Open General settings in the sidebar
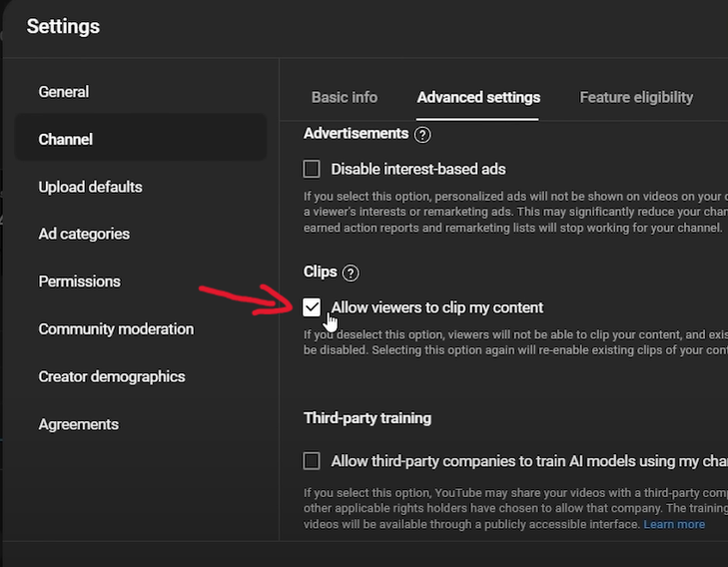This screenshot has height=567, width=728. coord(64,92)
